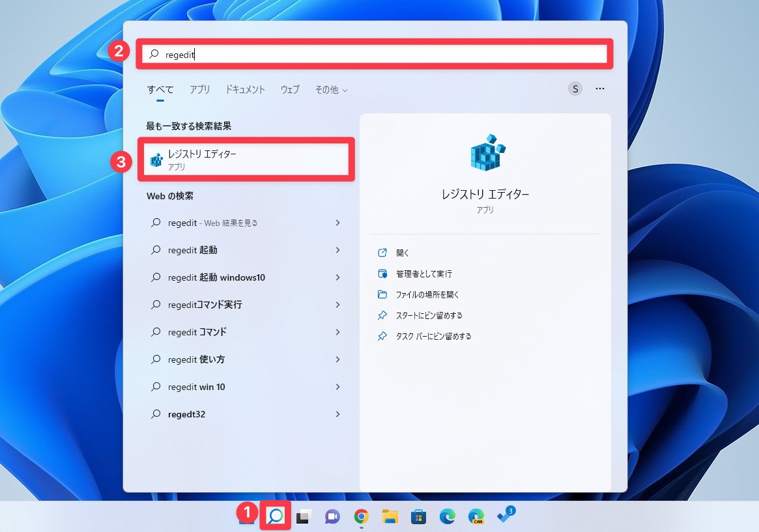Choose 管理者として実行
759x532 pixels.
point(424,273)
